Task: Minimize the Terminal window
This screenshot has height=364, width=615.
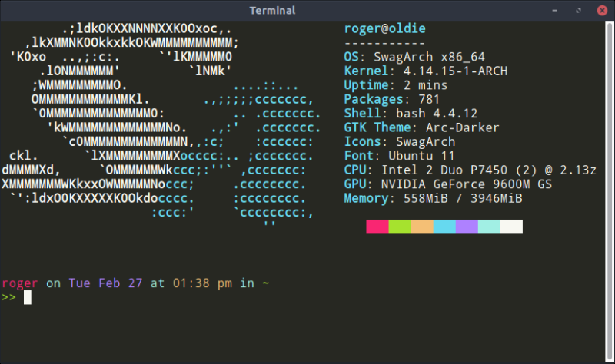Action: pos(554,11)
